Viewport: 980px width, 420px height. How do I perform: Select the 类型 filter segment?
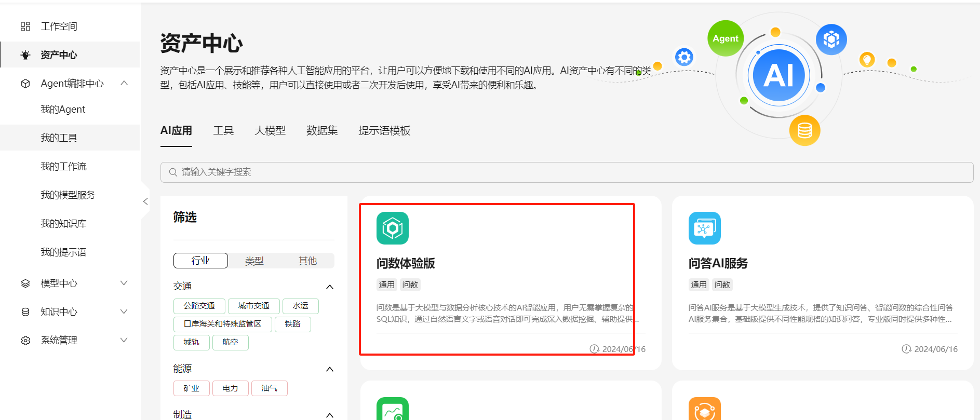click(x=254, y=261)
